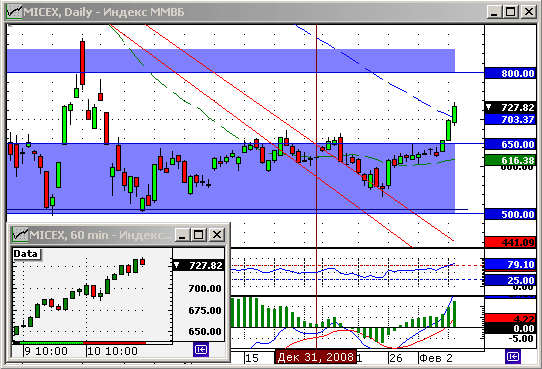The image size is (542, 369).
Task: Click the Дек 31, 2008 date marker
Action: coord(316,357)
